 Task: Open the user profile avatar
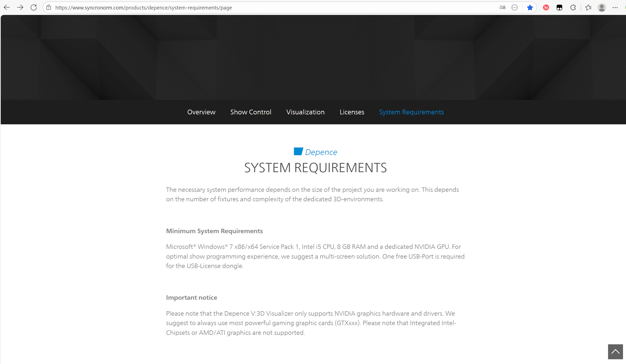pyautogui.click(x=602, y=7)
